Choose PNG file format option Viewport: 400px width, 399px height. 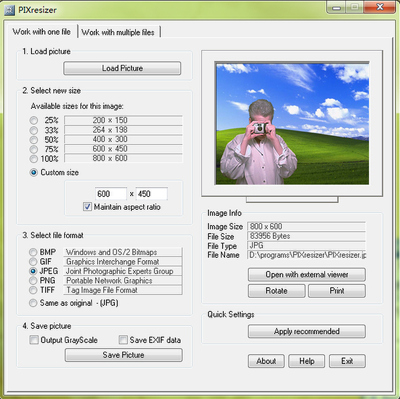point(33,281)
